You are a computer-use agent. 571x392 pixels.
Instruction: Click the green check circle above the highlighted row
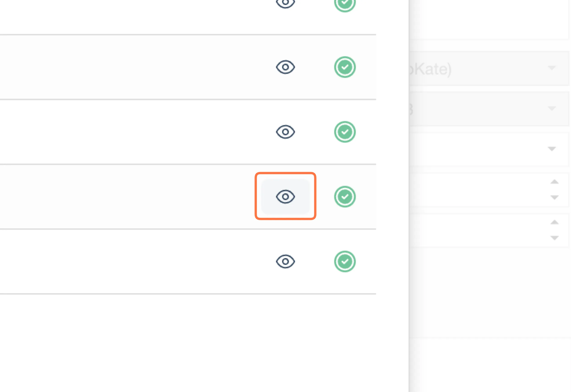tap(345, 132)
